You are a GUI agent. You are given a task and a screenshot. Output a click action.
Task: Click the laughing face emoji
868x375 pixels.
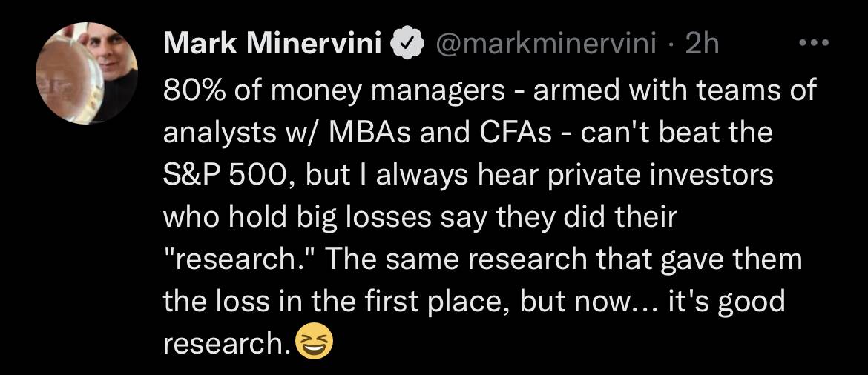point(315,342)
